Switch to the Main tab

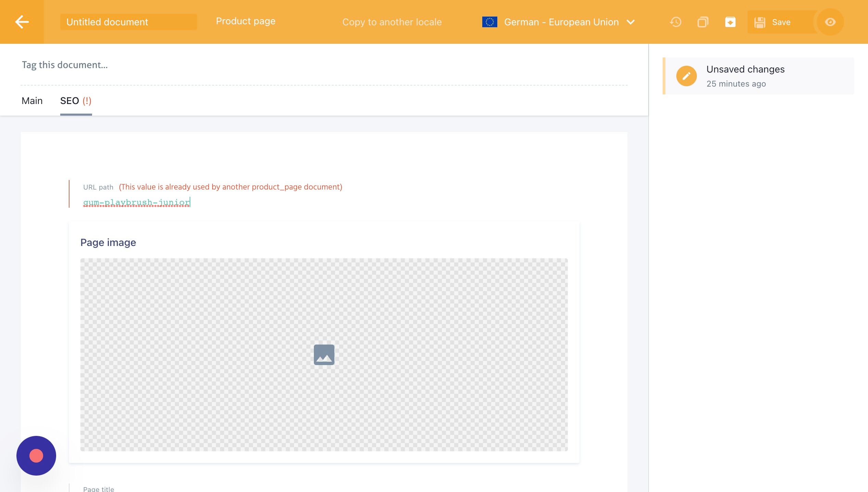click(x=32, y=101)
